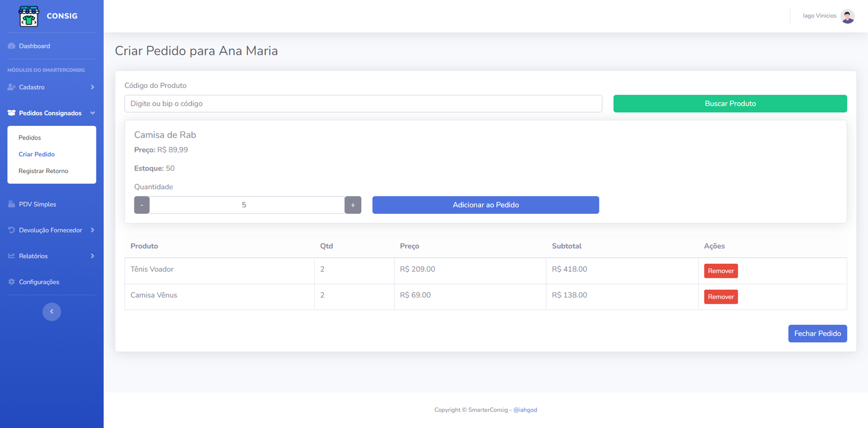Expand the Cadastro submenu chevron
Image resolution: width=868 pixels, height=428 pixels.
92,87
